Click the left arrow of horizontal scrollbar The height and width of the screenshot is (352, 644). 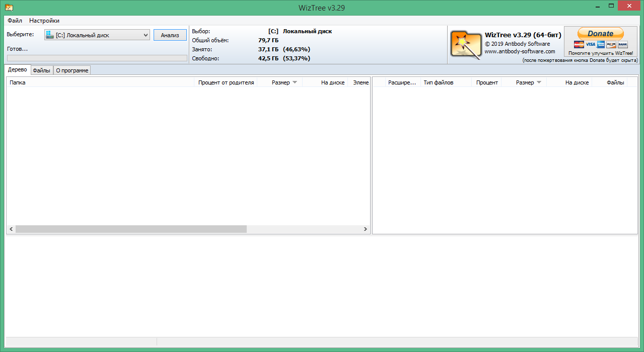click(11, 229)
